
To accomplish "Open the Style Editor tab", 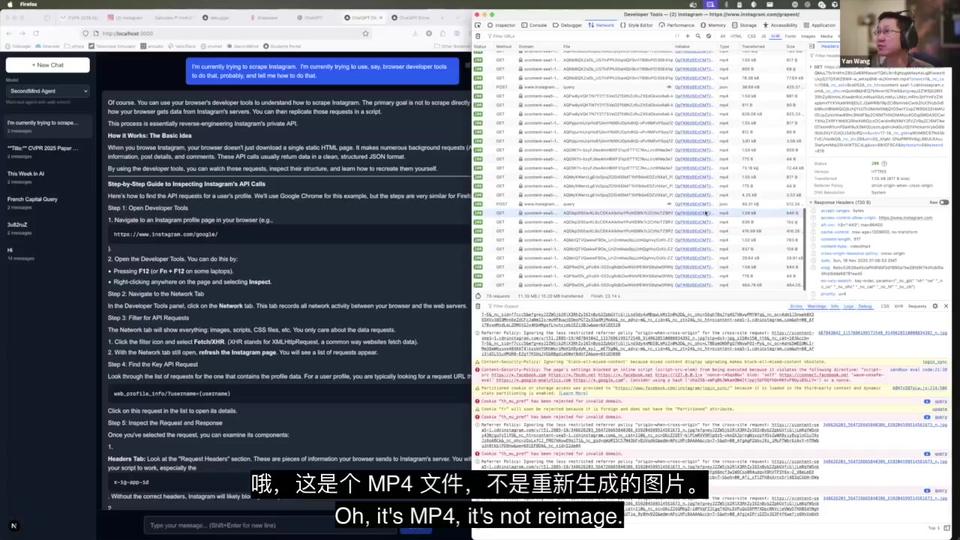I will [x=636, y=25].
